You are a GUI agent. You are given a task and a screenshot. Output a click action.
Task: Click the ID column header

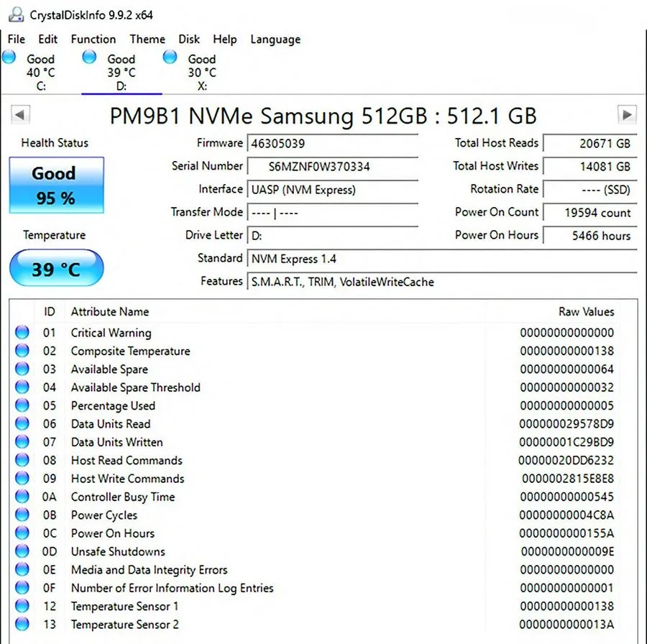pos(49,311)
